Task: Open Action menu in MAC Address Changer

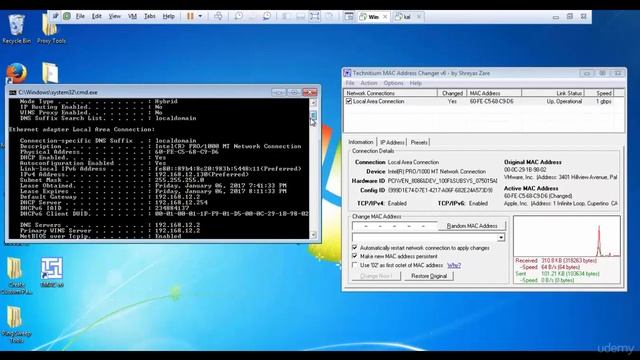Action: coord(369,83)
